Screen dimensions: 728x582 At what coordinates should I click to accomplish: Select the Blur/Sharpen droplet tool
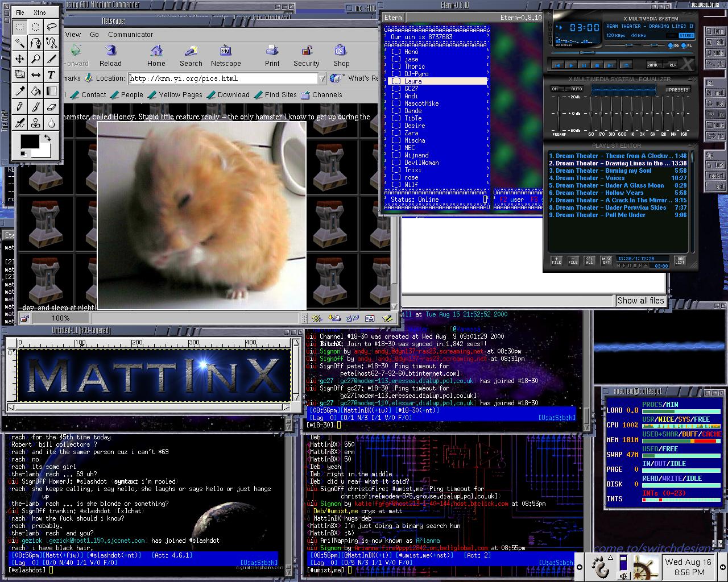[52, 122]
